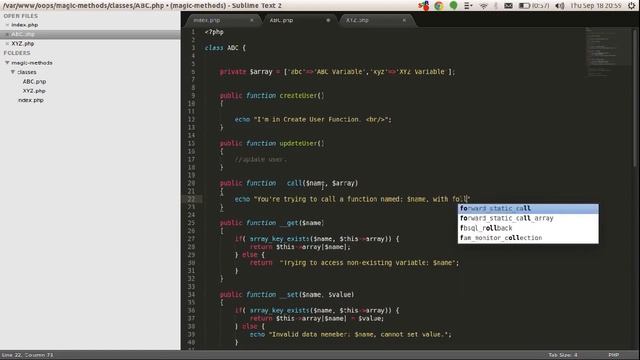Screen dimensions: 640x360
Task: Choose forward_static_call_array from autocomplete list
Action: pyautogui.click(x=528, y=218)
